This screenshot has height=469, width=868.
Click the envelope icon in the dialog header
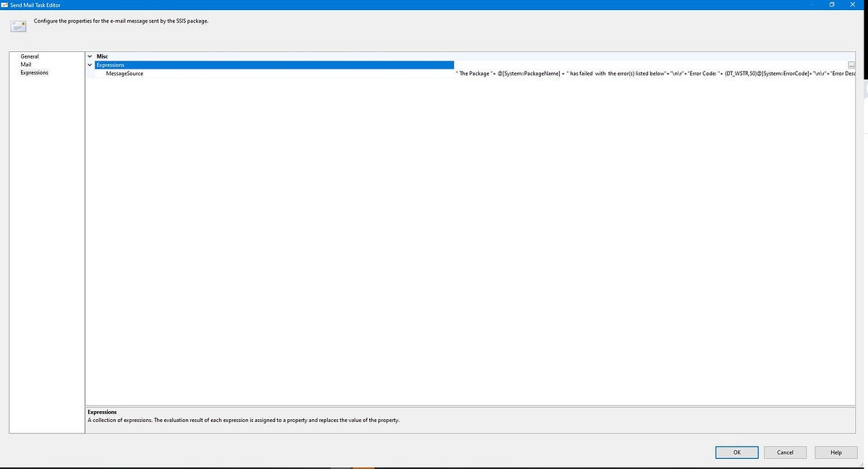(18, 25)
